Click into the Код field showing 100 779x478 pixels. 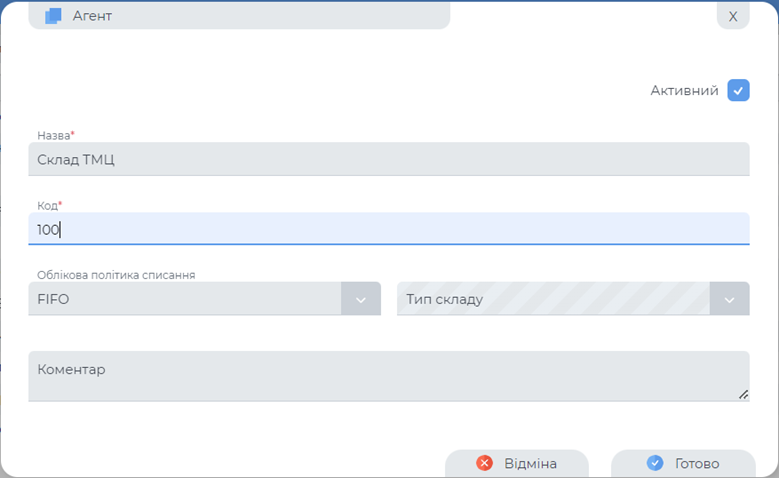click(388, 229)
